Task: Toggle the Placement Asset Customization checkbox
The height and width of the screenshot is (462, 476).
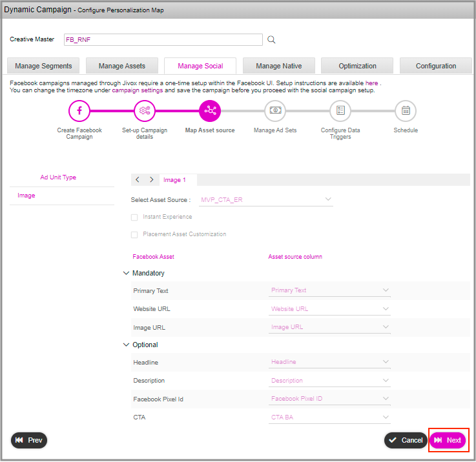Action: (134, 235)
